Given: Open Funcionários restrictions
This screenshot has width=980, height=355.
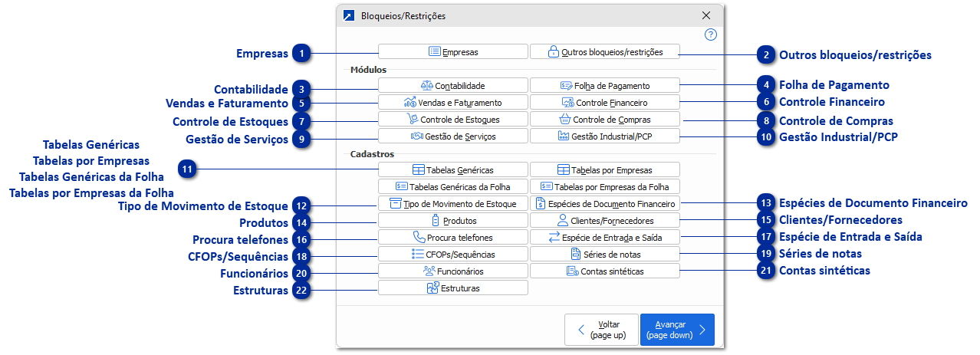Looking at the screenshot, I should pyautogui.click(x=452, y=271).
